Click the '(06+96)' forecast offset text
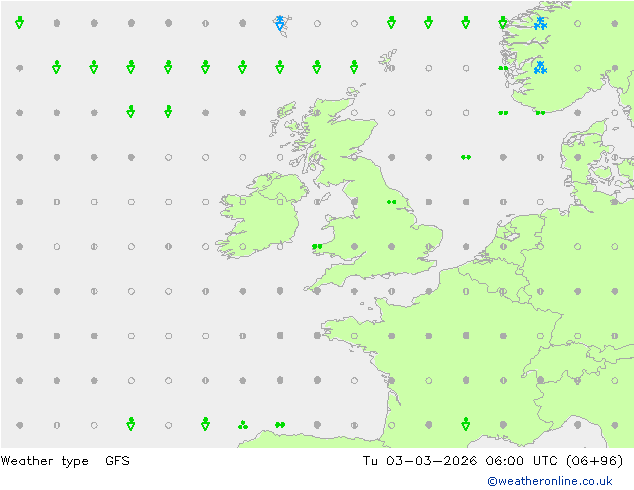 (594, 461)
